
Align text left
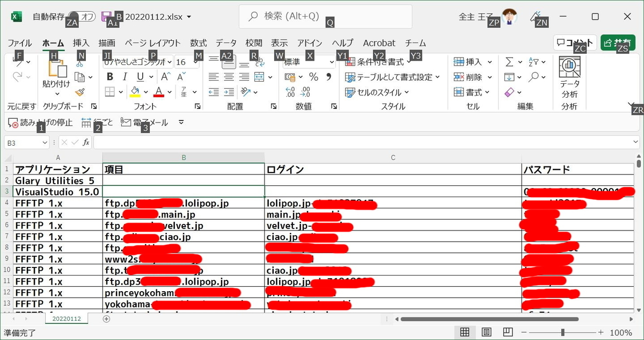point(214,77)
